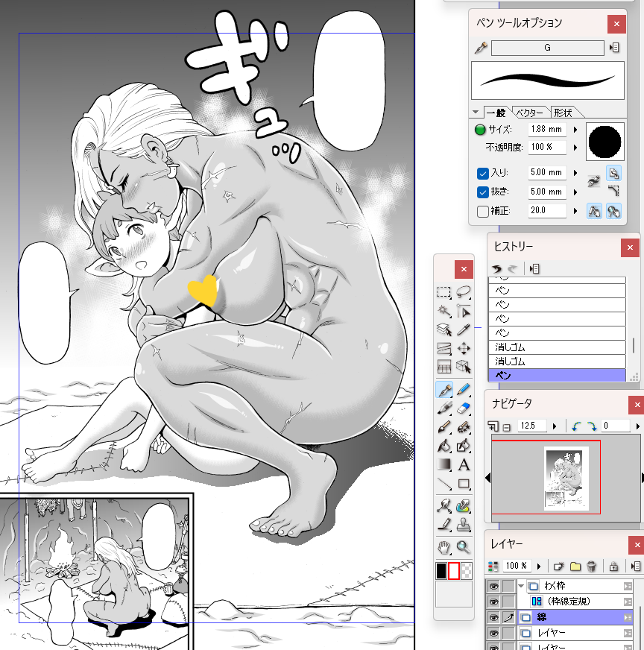The width and height of the screenshot is (644, 650).
Task: Select the rectangle shape tool
Action: [x=464, y=483]
